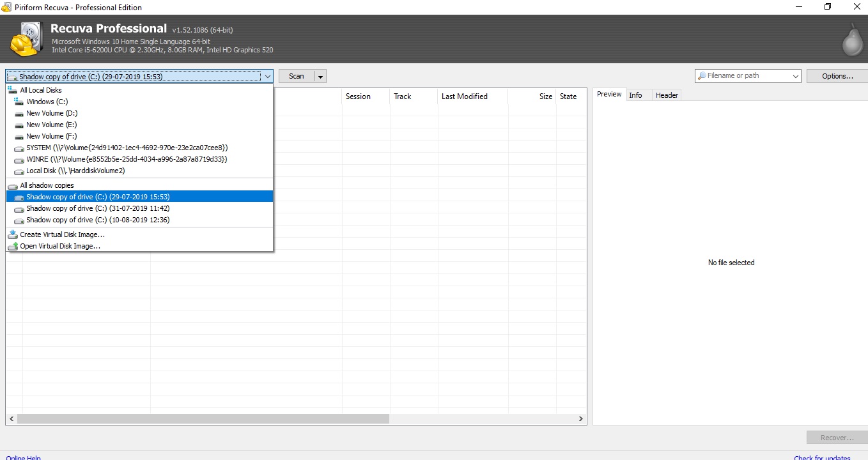868x460 pixels.
Task: Click Create Virtual Disk Image icon
Action: point(12,234)
